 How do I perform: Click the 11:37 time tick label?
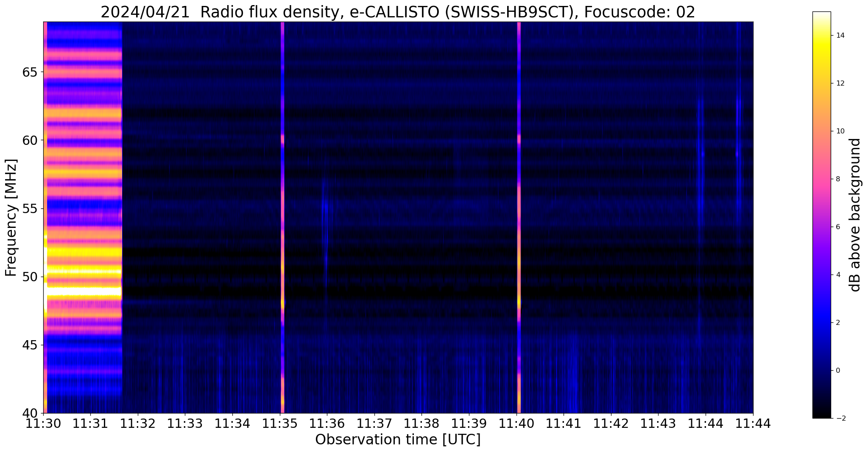pyautogui.click(x=374, y=423)
